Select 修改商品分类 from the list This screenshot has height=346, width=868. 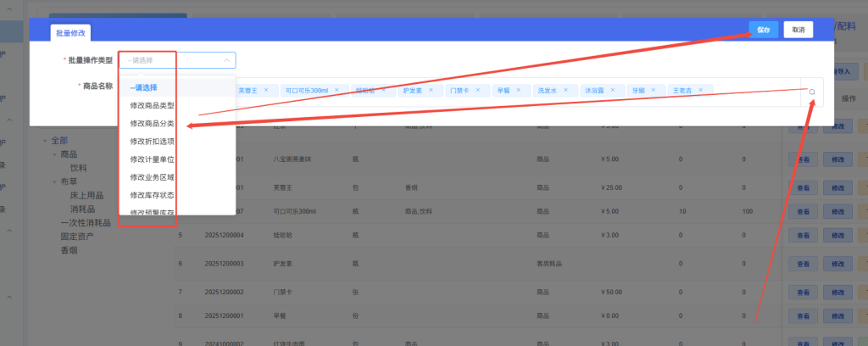pyautogui.click(x=177, y=124)
